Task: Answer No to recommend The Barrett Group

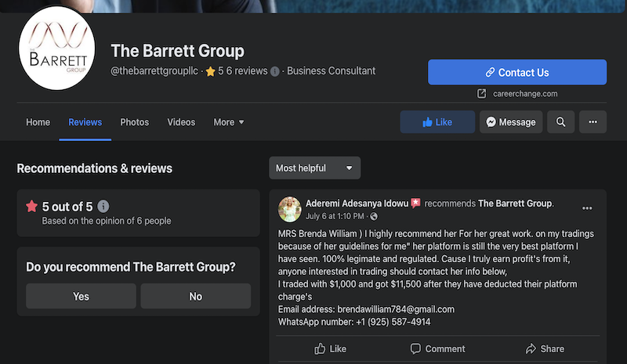Action: [x=195, y=296]
